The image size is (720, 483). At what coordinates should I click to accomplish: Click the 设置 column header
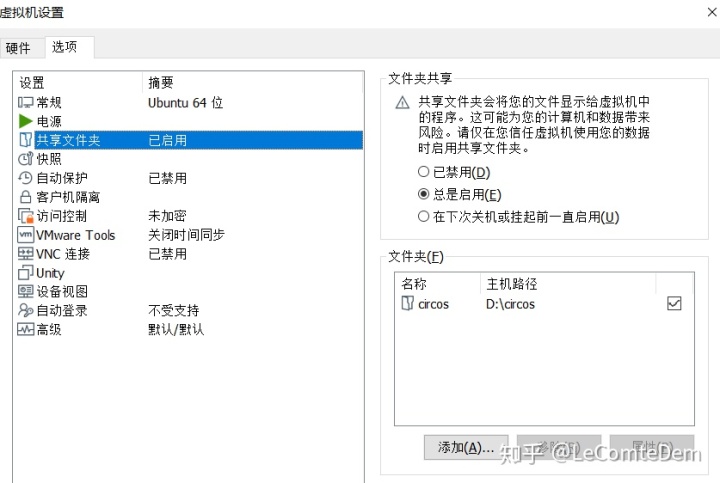[78, 83]
